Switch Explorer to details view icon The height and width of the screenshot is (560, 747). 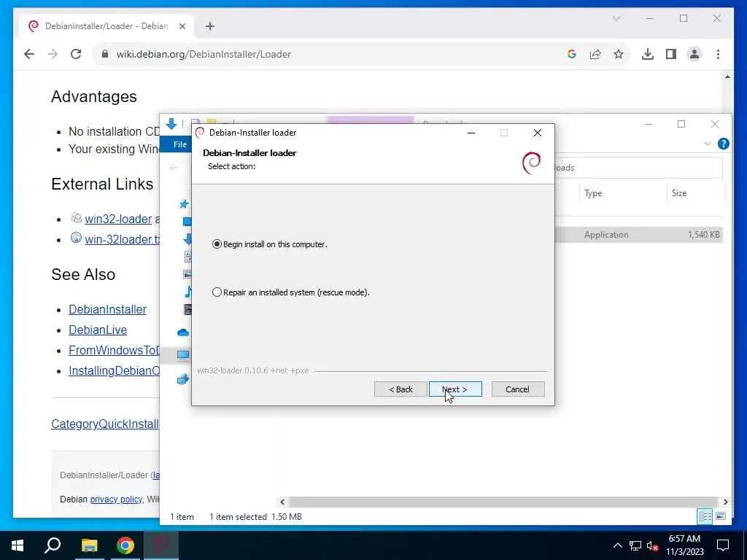tap(705, 516)
